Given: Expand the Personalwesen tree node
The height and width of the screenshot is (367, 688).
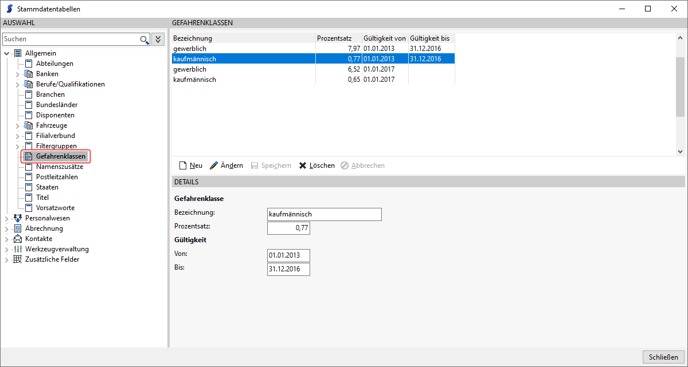Looking at the screenshot, I should pyautogui.click(x=7, y=218).
